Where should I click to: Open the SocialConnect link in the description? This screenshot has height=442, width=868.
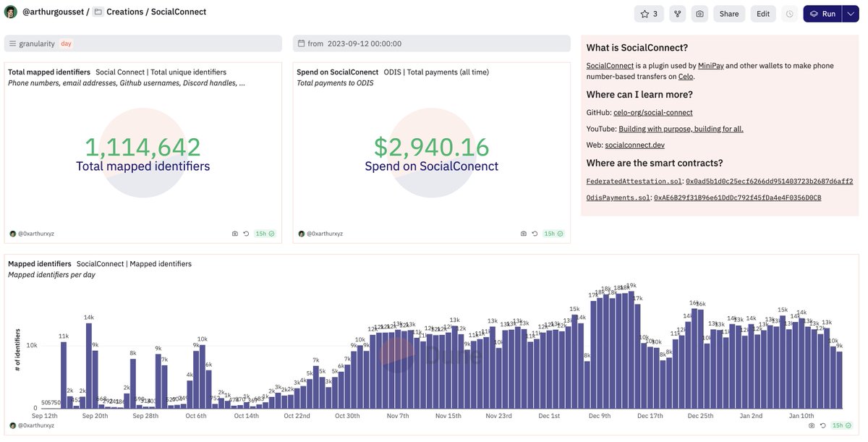click(x=610, y=66)
